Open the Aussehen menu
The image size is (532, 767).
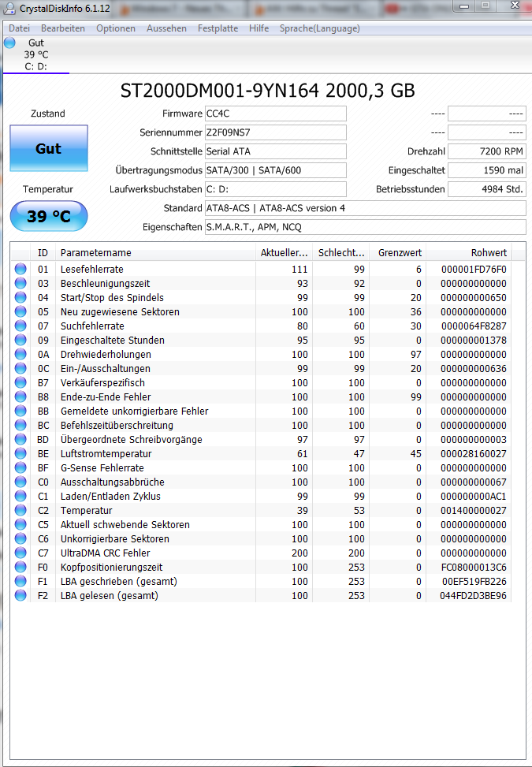tap(167, 28)
